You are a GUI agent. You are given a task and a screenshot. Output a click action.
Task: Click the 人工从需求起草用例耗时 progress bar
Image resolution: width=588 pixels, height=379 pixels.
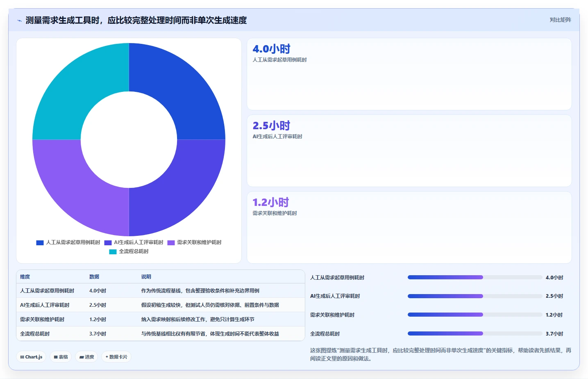pos(475,277)
